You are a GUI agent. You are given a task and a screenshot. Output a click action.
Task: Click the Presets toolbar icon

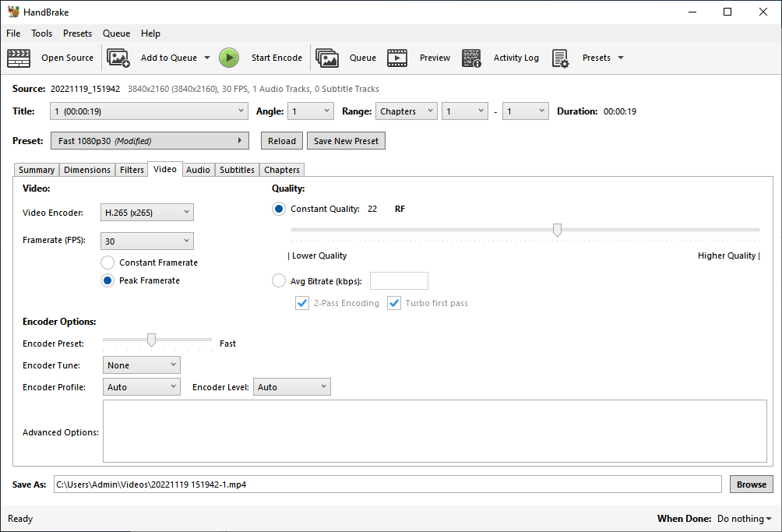tap(561, 58)
